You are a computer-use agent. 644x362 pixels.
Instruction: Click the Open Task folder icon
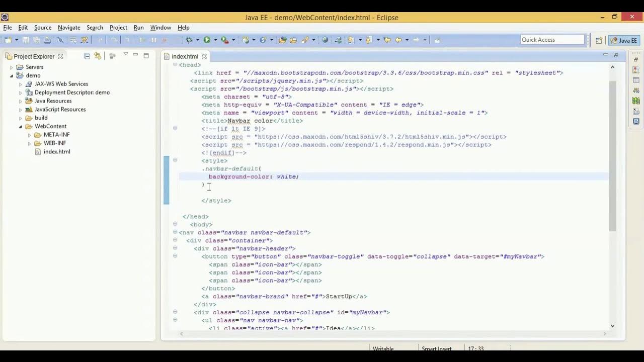[x=293, y=40]
